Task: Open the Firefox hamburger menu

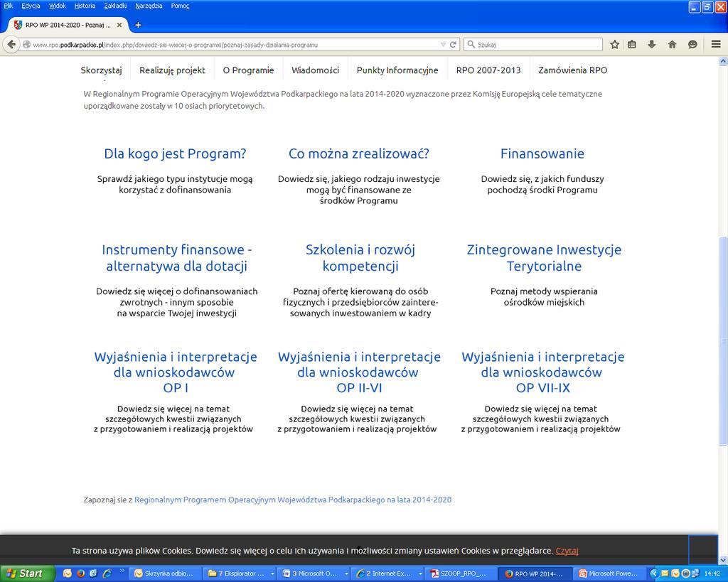Action: (x=716, y=45)
